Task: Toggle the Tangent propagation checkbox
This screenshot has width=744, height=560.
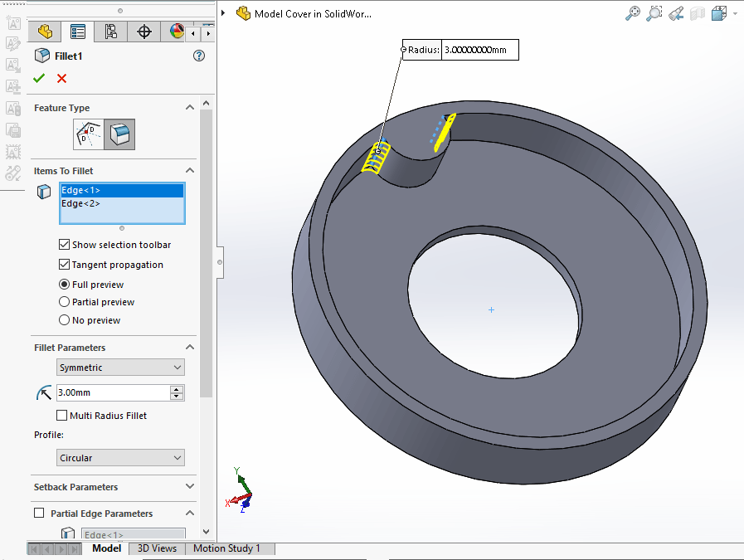Action: point(65,265)
